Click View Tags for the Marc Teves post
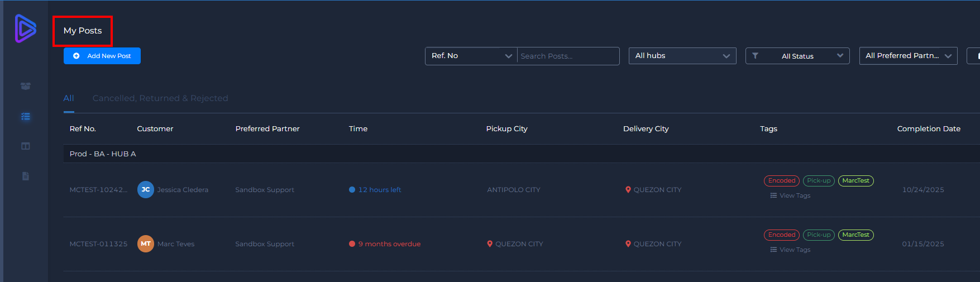Screen dimensions: 980x282 click(791, 250)
